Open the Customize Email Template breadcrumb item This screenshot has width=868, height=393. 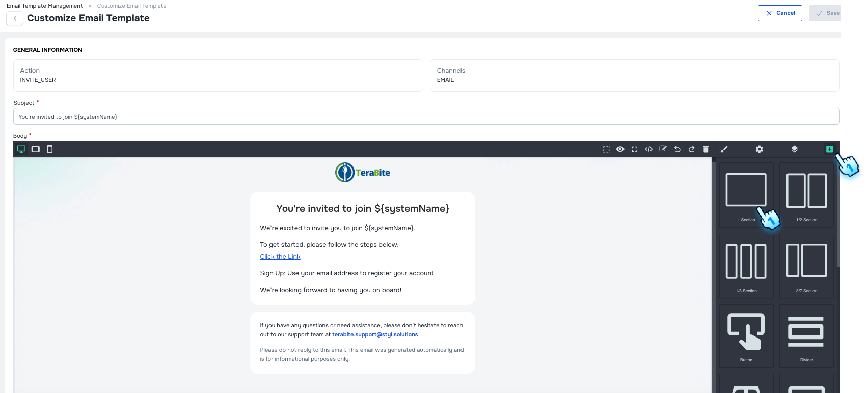click(x=131, y=5)
